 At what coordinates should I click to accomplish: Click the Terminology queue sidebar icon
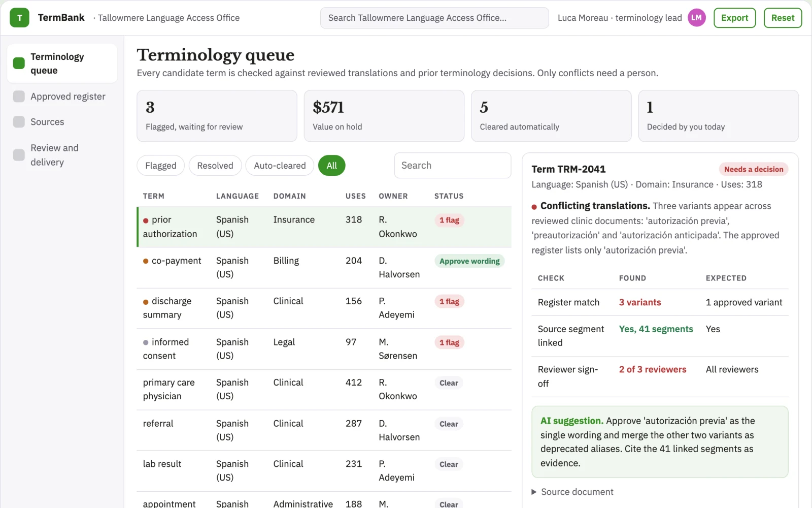pos(19,63)
